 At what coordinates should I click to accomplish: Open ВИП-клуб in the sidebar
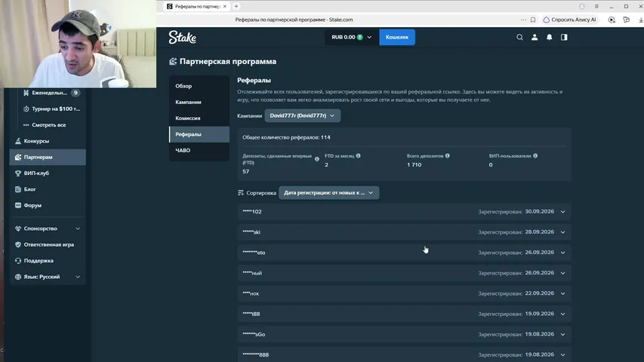coord(48,173)
